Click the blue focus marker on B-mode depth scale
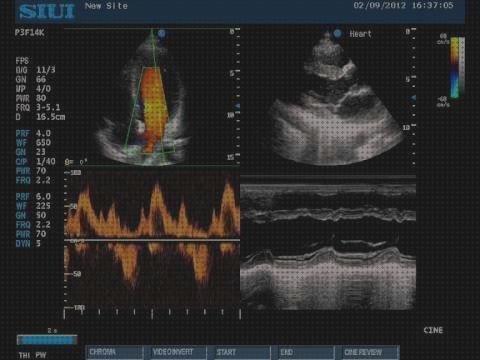This screenshot has height=360, width=480. click(x=413, y=98)
